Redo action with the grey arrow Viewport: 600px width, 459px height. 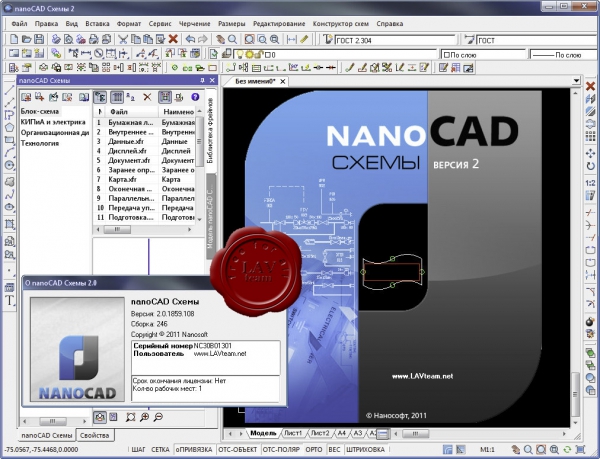pos(202,39)
